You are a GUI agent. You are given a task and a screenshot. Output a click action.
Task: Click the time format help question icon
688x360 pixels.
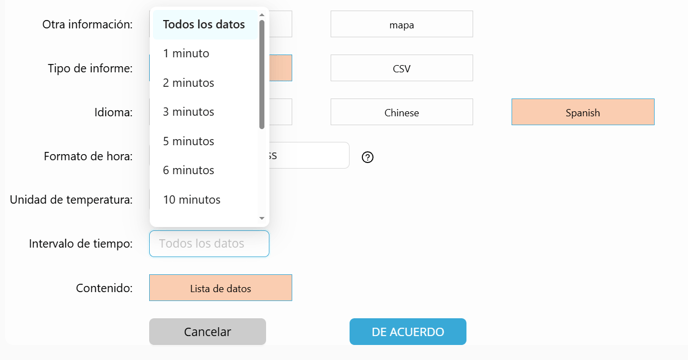368,157
